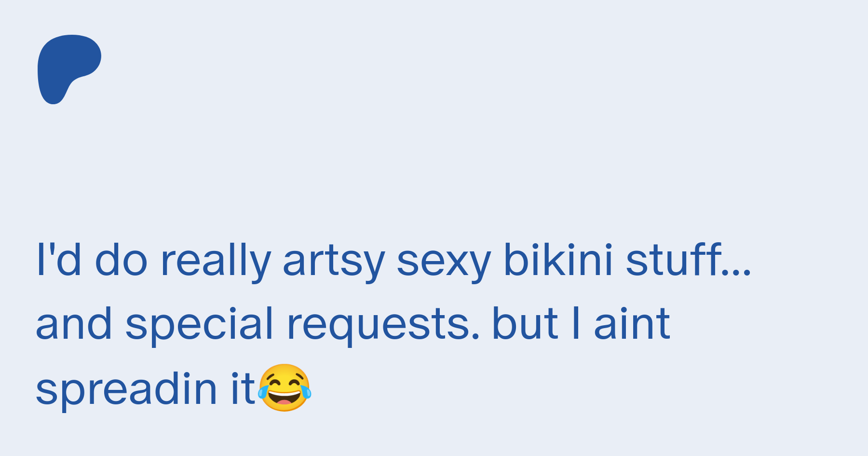The width and height of the screenshot is (868, 456).
Task: Click the blue Patreon logo
Action: [69, 69]
